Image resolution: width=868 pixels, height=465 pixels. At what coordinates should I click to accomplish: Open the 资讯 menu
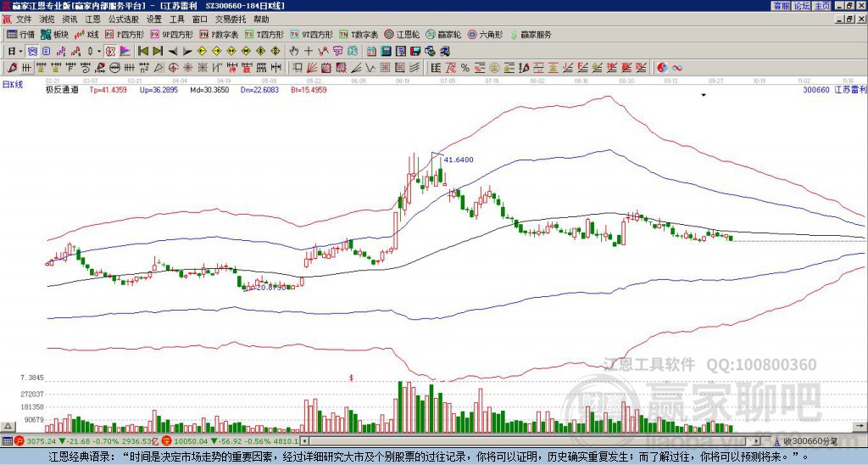[70, 20]
